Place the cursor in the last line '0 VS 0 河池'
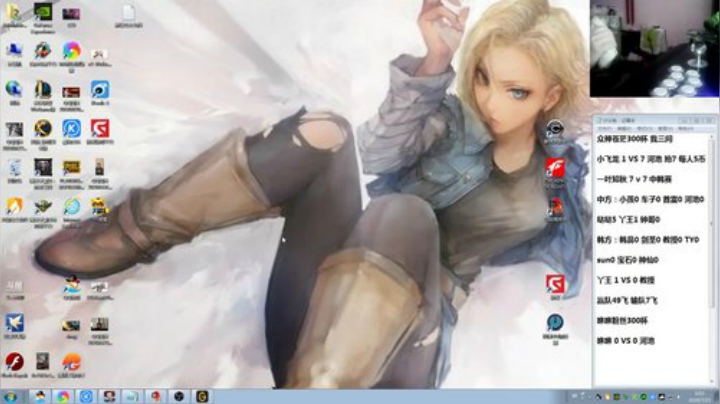This screenshot has height=404, width=720. coord(625,341)
